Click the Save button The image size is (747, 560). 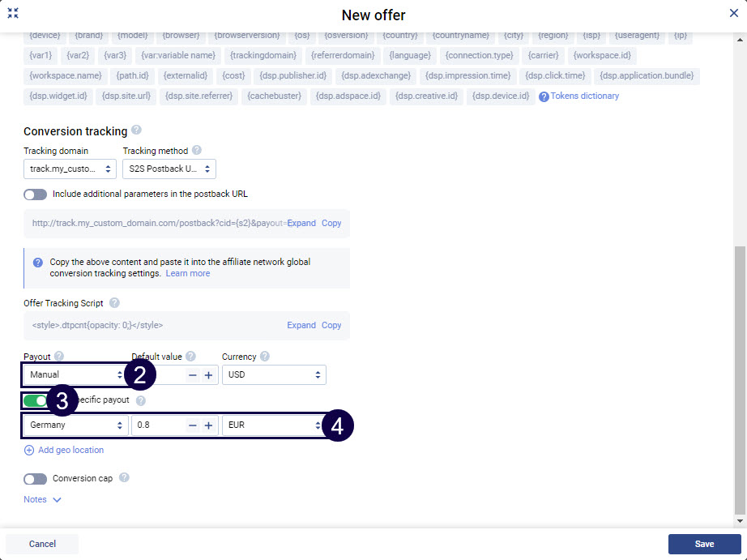click(704, 544)
